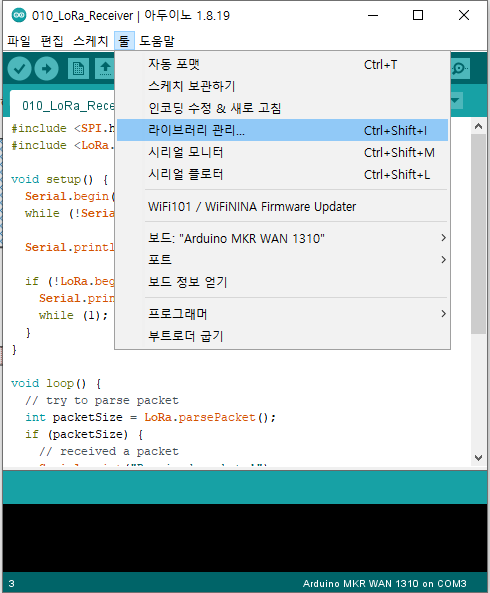The image size is (490, 593).
Task: Open Serial Monitor magnifier icon in toolbar
Action: coord(460,69)
